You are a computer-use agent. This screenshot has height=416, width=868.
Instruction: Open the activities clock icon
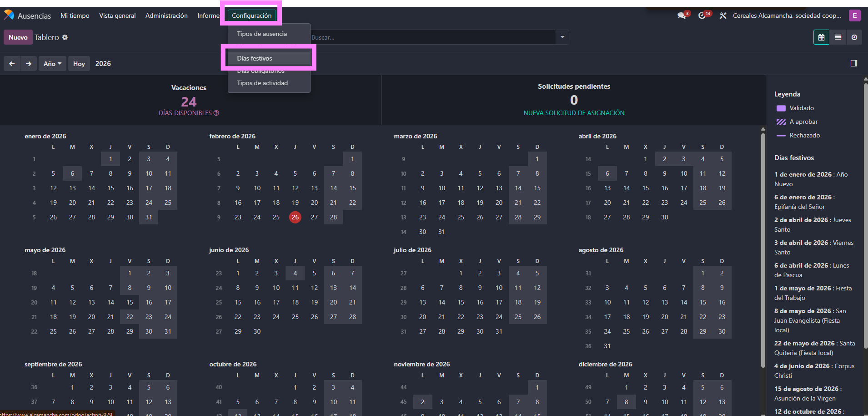point(702,15)
